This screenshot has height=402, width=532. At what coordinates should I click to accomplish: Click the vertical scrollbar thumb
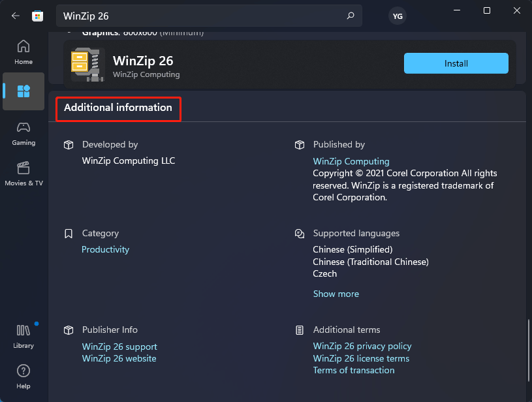pos(528,350)
